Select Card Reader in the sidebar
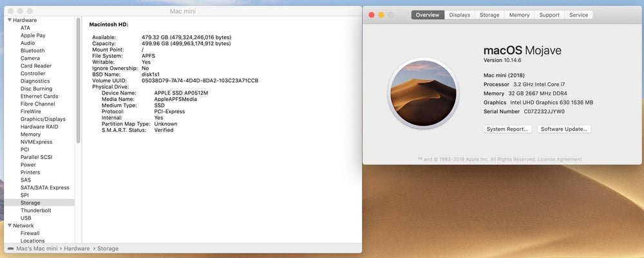This screenshot has height=258, width=644. [36, 66]
